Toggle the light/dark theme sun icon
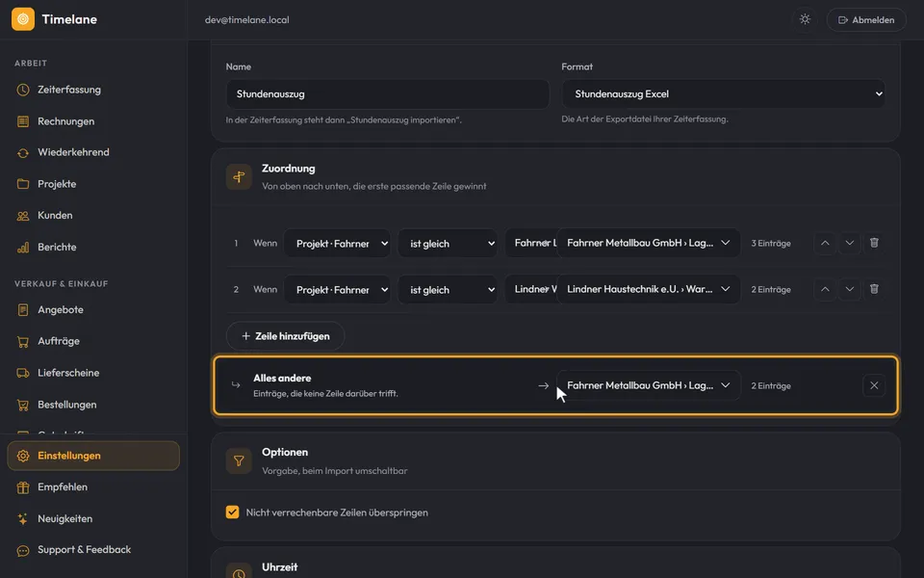 [805, 19]
